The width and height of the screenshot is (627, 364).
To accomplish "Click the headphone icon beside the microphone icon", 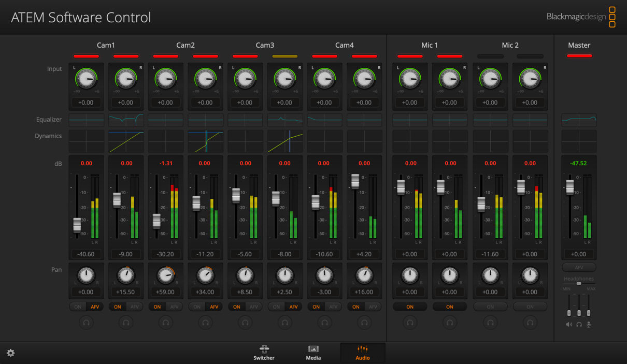I will pyautogui.click(x=579, y=325).
